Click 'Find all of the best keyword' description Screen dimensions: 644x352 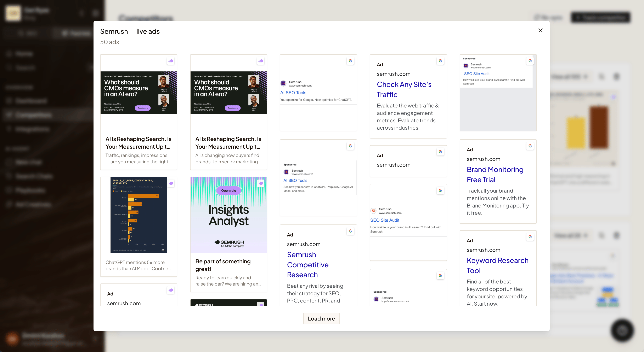(497, 293)
